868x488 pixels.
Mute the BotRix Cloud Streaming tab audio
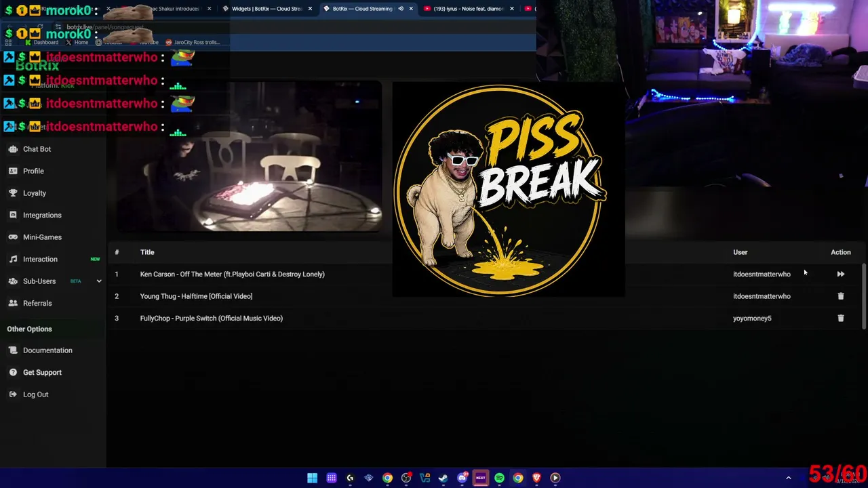coord(401,9)
